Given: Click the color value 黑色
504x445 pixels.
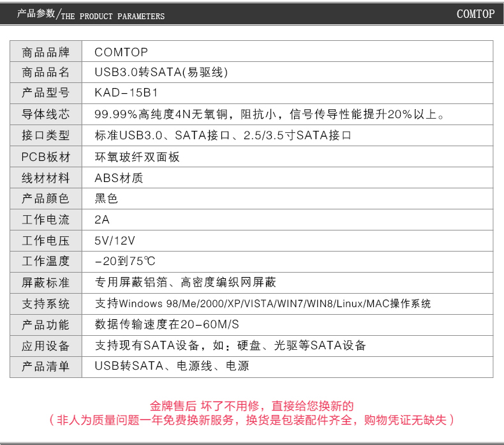Looking at the screenshot, I should [106, 199].
